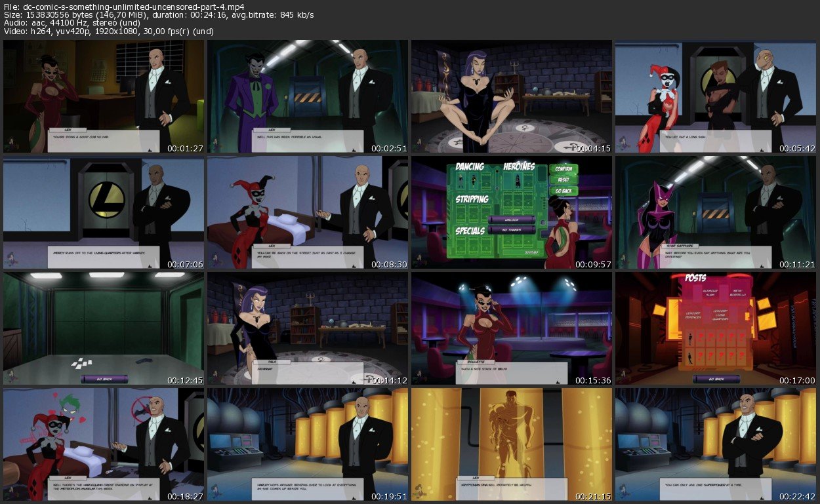The image size is (820, 504).
Task: Select the frame stamped 00:07:06
Action: [104, 212]
